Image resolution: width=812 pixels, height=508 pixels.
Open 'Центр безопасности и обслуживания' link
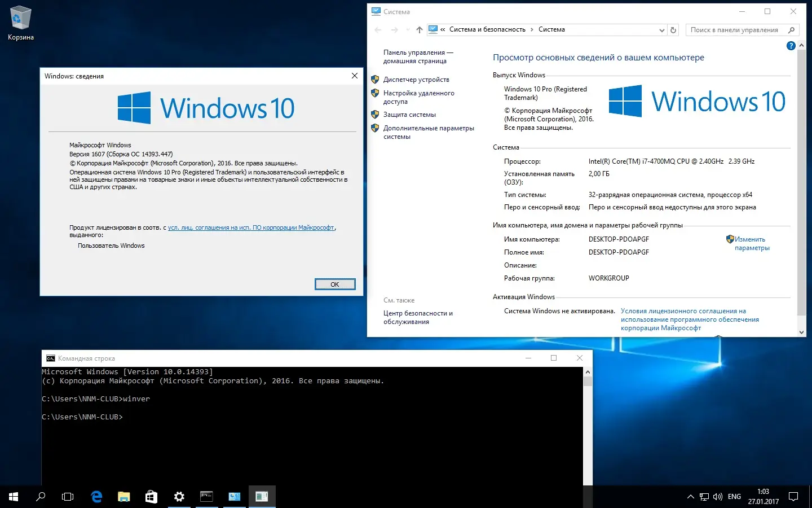(x=418, y=317)
